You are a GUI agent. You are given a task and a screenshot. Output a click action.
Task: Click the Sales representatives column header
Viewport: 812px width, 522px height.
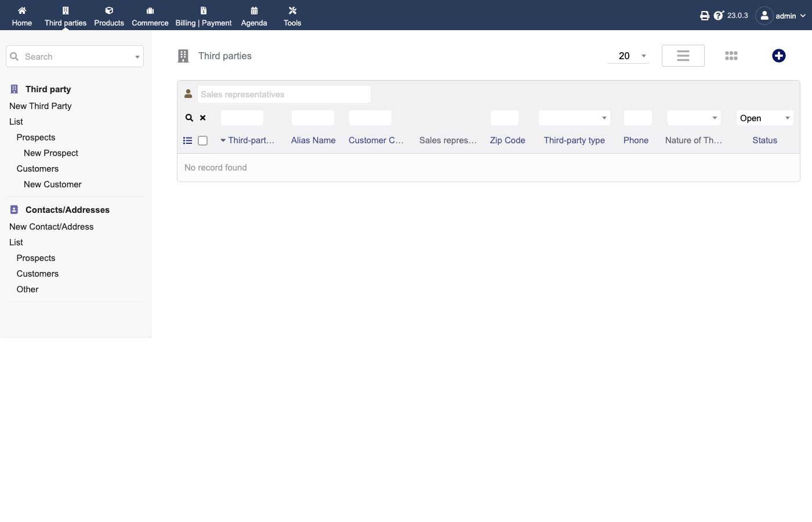(448, 140)
